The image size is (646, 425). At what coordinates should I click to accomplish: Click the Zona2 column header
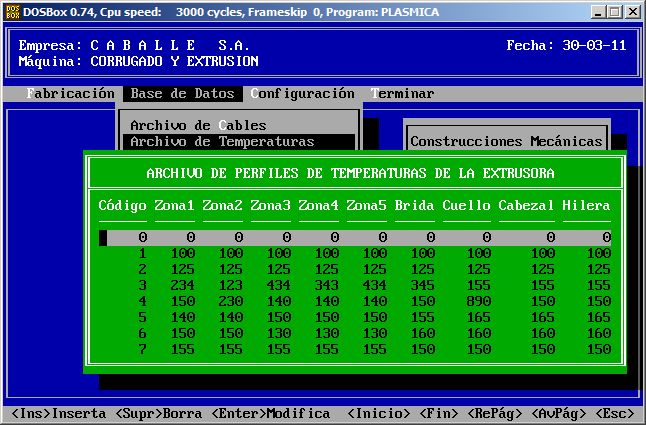[x=222, y=205]
